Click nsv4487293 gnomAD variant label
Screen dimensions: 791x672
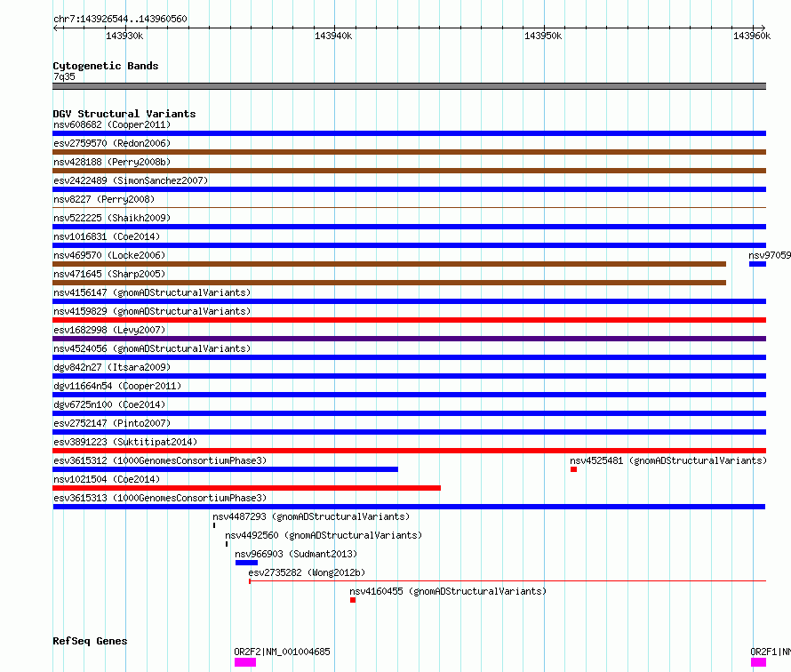tap(311, 516)
